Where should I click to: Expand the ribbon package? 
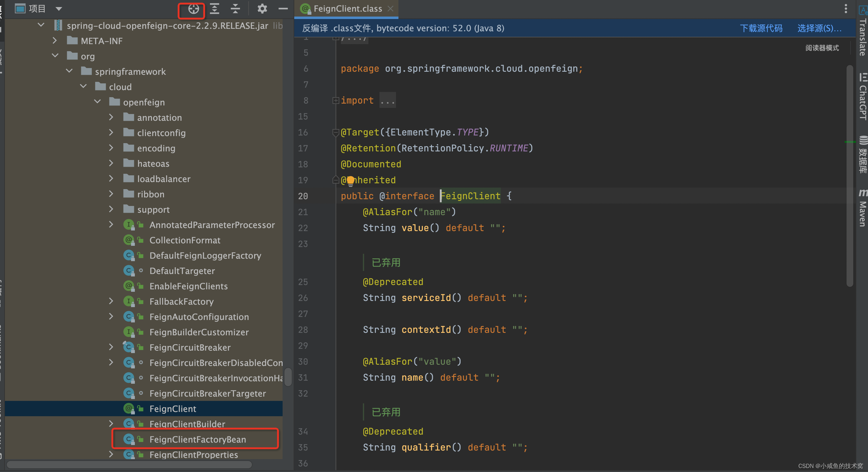tap(111, 194)
